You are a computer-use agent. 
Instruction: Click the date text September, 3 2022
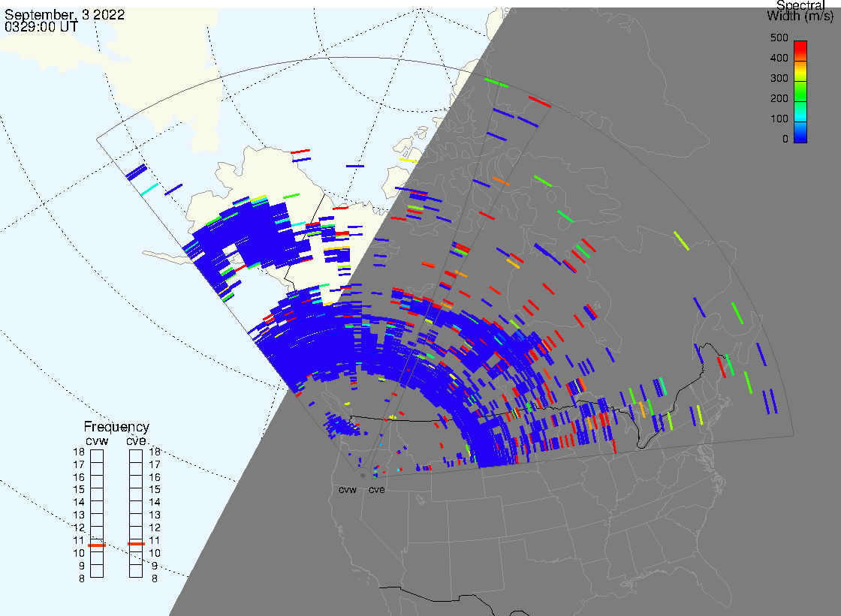coord(65,14)
